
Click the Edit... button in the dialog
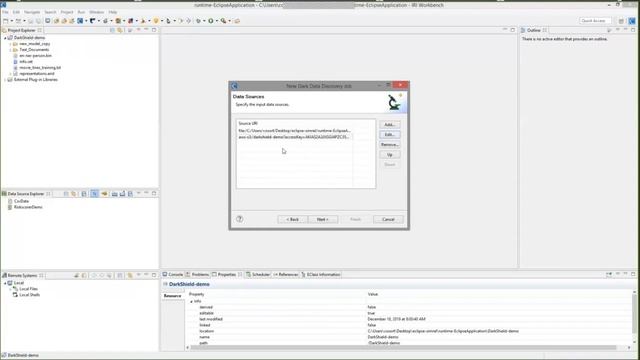coord(389,134)
